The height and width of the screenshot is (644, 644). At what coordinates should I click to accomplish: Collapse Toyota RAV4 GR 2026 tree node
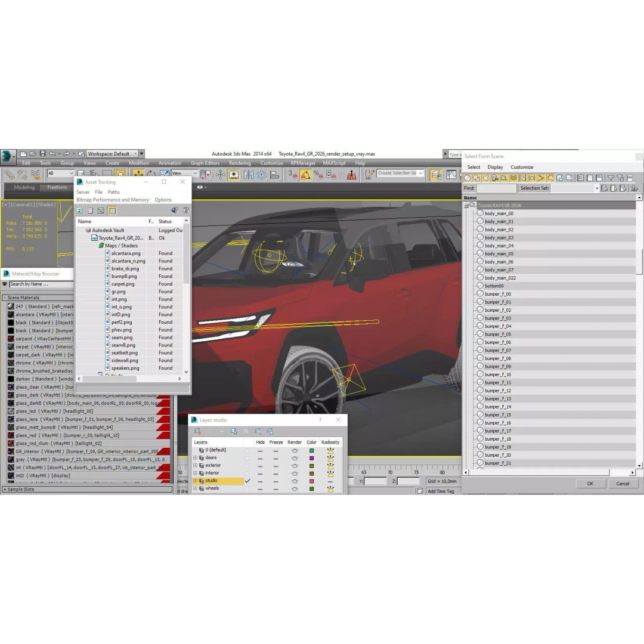466,205
